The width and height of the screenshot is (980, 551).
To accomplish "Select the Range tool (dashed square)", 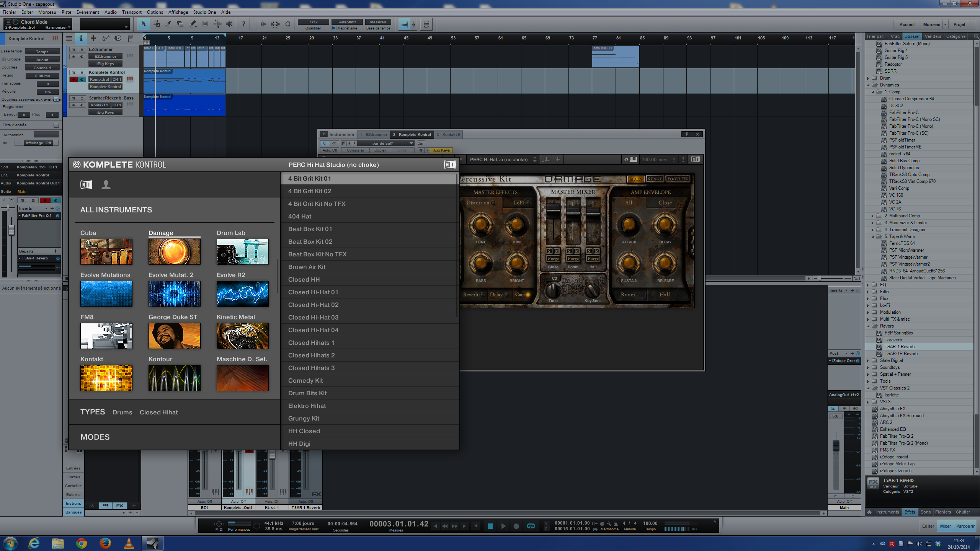I will (x=156, y=24).
